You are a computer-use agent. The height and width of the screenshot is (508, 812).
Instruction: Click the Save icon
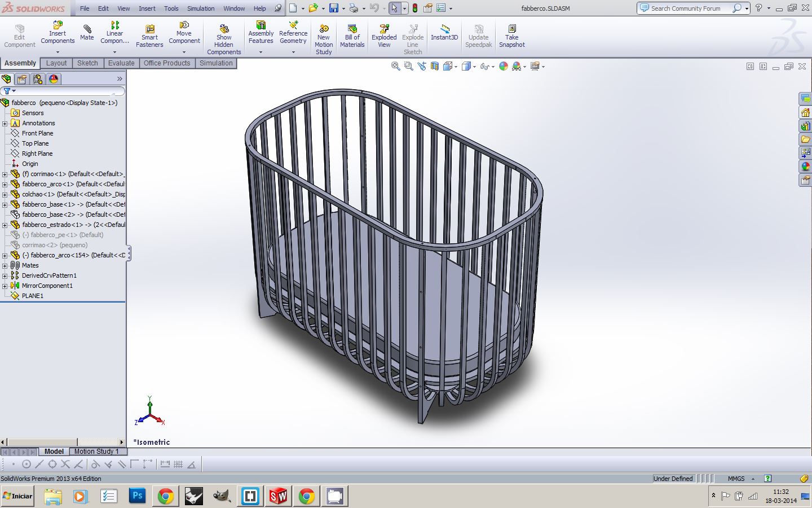[334, 8]
